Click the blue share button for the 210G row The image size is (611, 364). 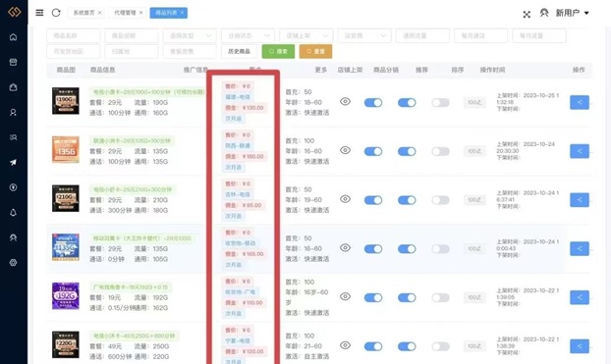[580, 200]
